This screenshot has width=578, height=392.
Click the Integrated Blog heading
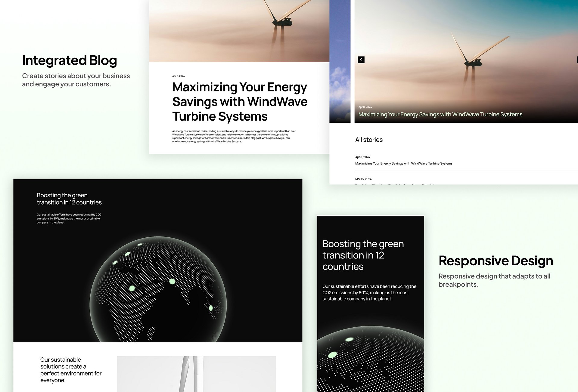(69, 60)
